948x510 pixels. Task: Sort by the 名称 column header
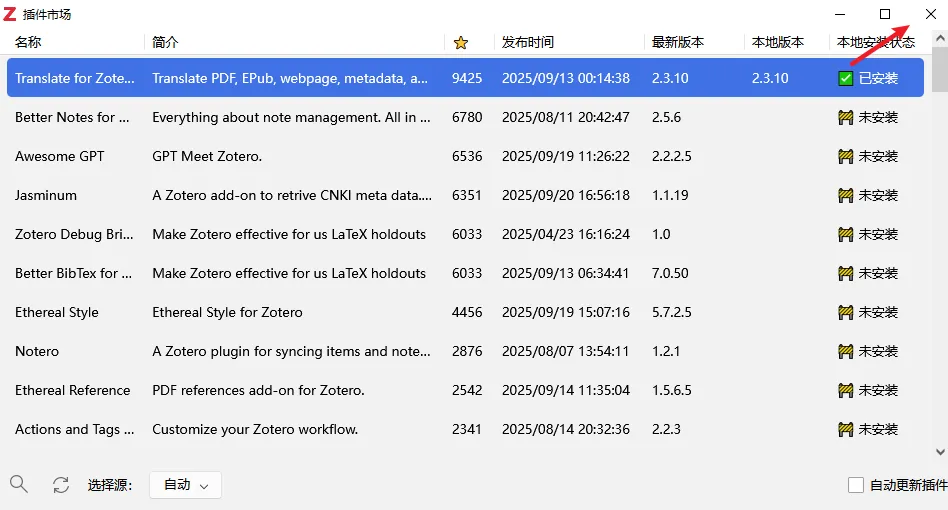pos(28,42)
